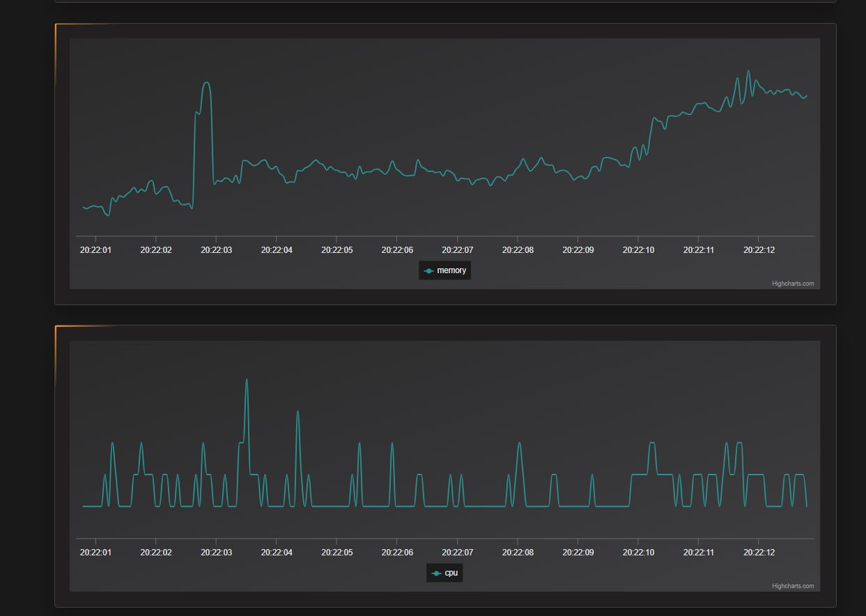Toggle the cpu series legend label
Screen dimensions: 866x616
(451, 573)
